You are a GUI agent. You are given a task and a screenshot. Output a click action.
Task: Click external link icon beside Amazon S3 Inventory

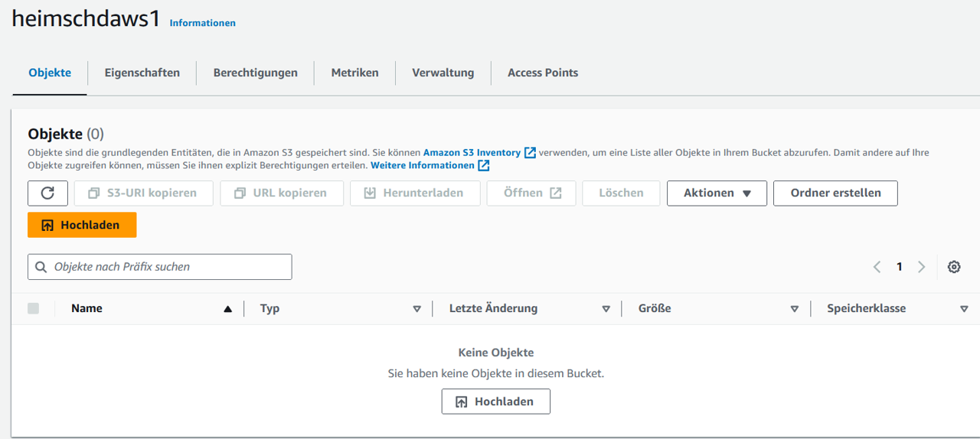[530, 153]
